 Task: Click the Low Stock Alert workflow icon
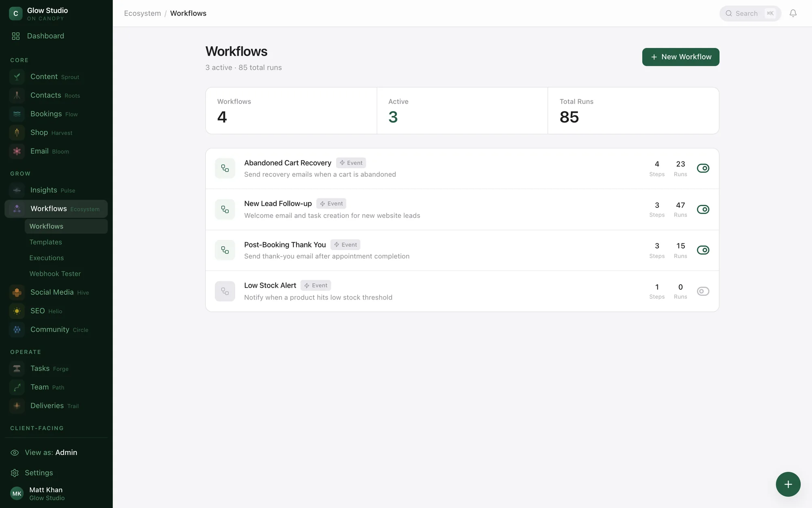coord(225,291)
